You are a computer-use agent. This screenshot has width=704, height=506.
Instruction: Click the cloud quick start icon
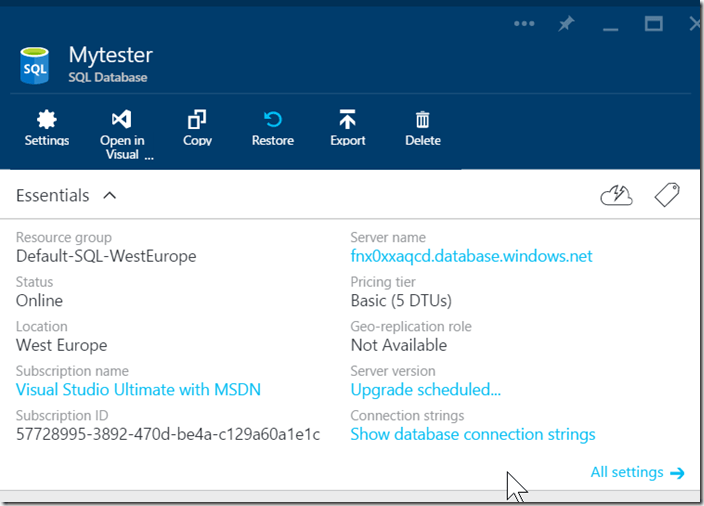pos(616,196)
